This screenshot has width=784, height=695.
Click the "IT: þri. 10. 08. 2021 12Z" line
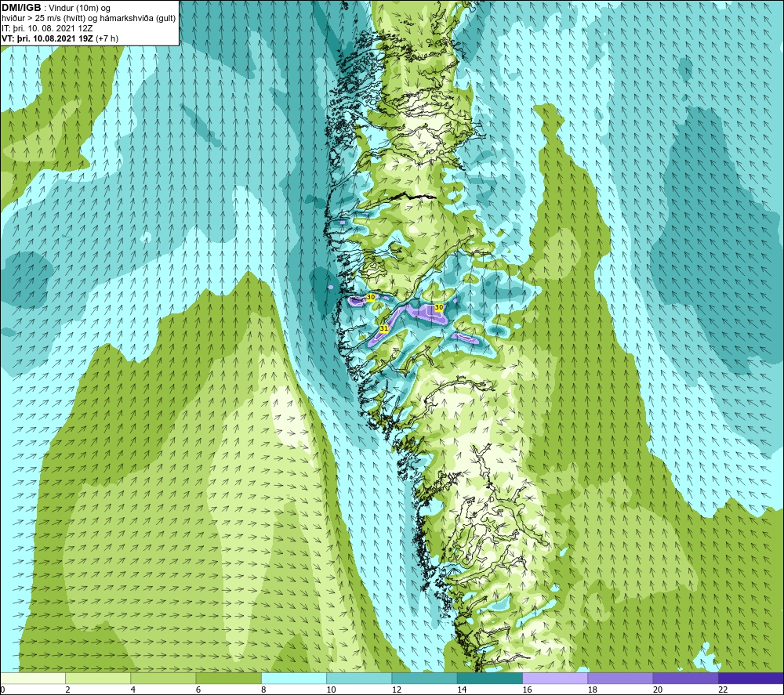point(47,28)
